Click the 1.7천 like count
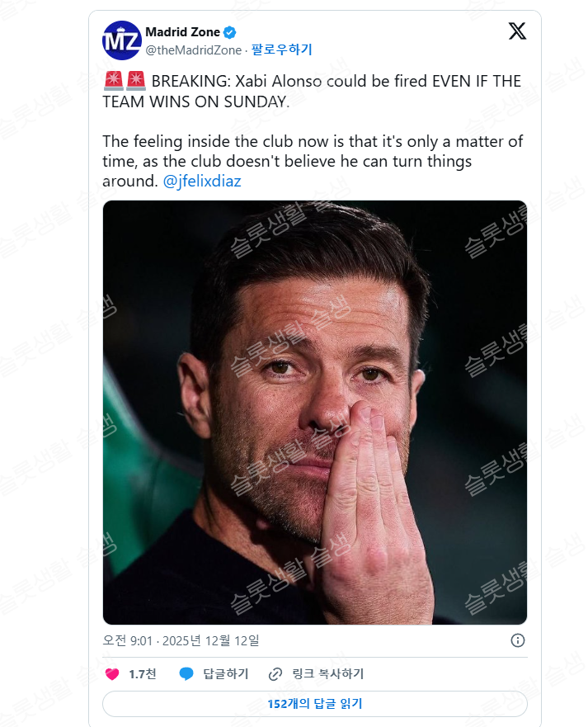The height and width of the screenshot is (727, 588). click(x=142, y=674)
